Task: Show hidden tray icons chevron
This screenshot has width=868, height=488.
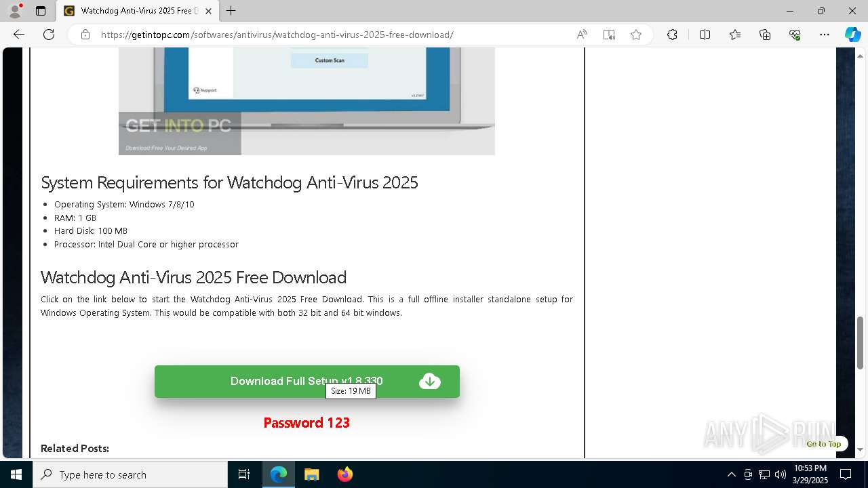Action: tap(732, 474)
